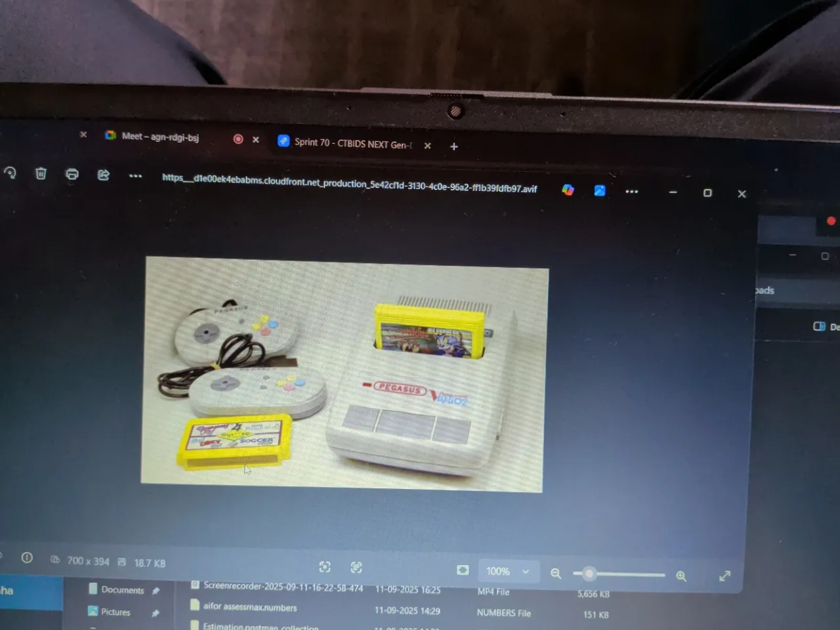Click the rotate image icon
The image size is (840, 630).
10,173
